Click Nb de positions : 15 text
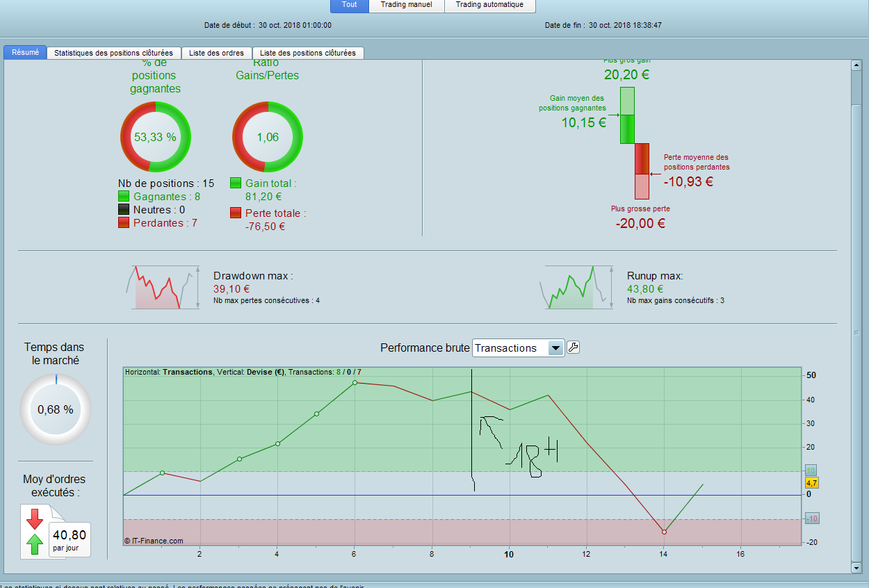 point(166,183)
